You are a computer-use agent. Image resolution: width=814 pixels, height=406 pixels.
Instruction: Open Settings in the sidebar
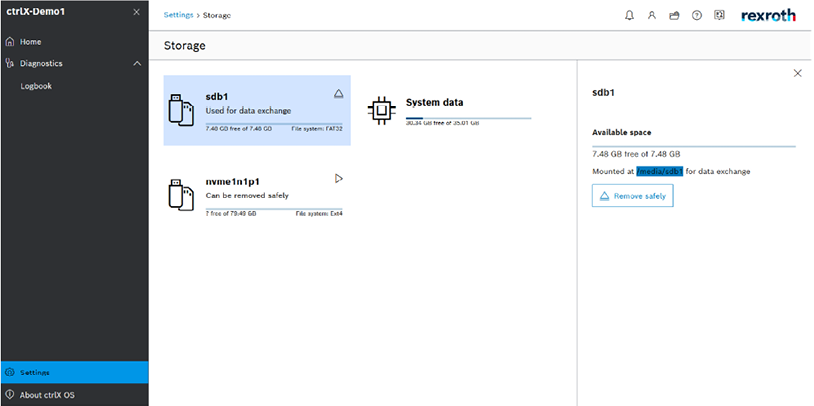(74, 372)
